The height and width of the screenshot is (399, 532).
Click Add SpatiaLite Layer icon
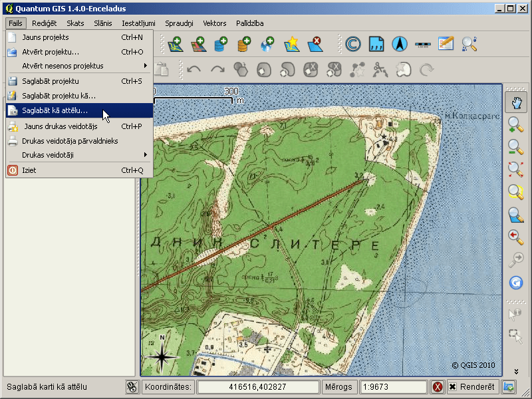(x=244, y=44)
